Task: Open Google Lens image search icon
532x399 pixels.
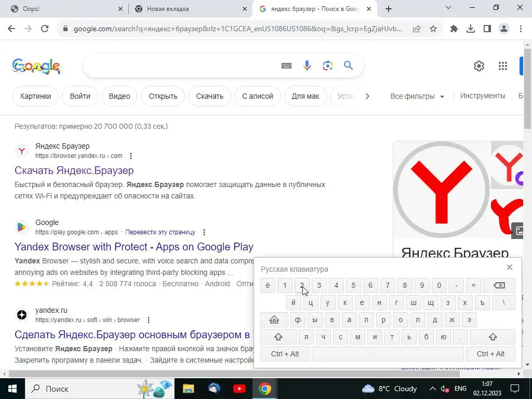Action: point(327,65)
